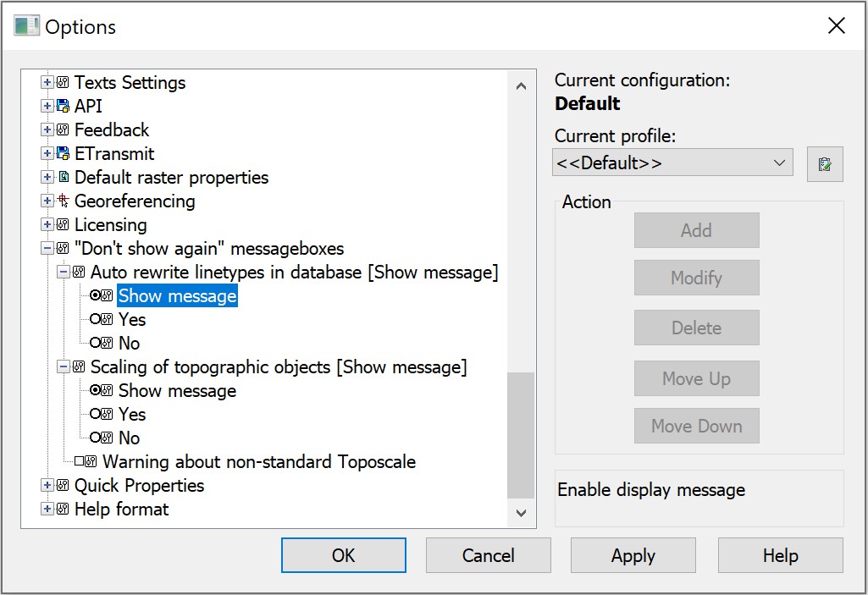Close the Options dialog
Viewport: 868px width, 595px height.
tap(836, 26)
